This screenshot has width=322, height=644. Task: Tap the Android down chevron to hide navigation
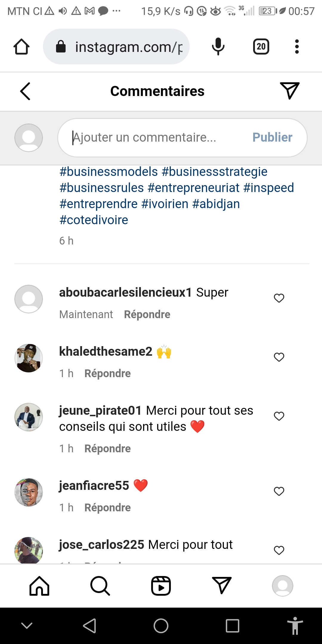[x=27, y=626]
